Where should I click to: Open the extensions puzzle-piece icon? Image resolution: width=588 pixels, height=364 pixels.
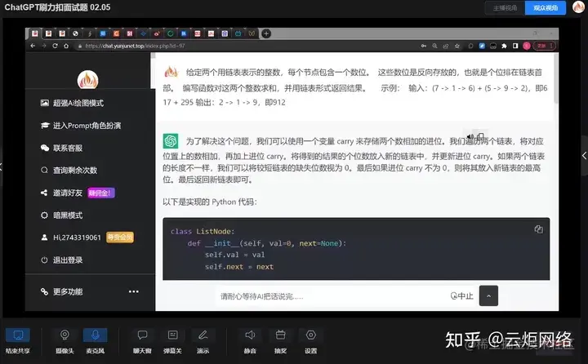click(x=504, y=46)
